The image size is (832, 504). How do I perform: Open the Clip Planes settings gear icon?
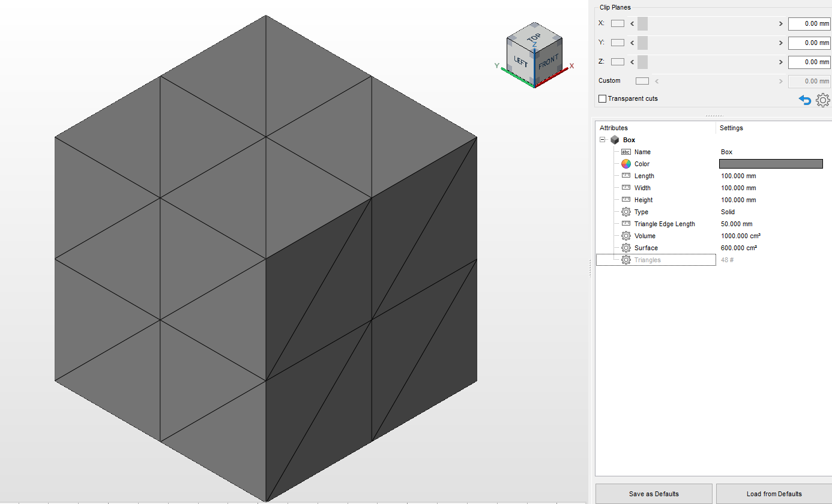pyautogui.click(x=822, y=100)
